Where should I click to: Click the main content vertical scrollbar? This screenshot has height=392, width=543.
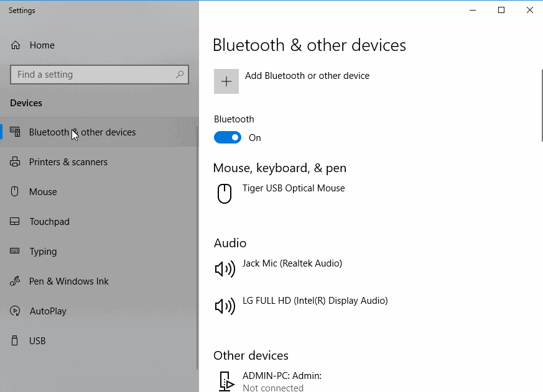coord(542,106)
